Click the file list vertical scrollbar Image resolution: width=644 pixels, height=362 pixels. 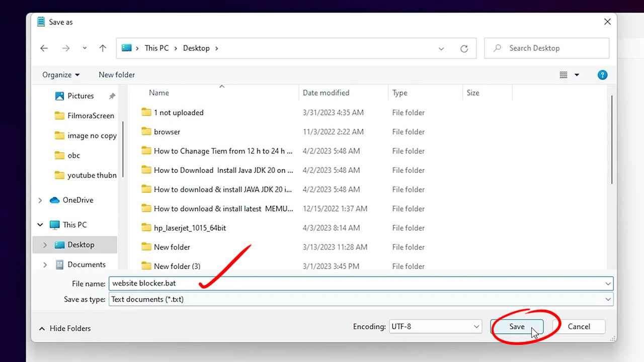(x=612, y=141)
